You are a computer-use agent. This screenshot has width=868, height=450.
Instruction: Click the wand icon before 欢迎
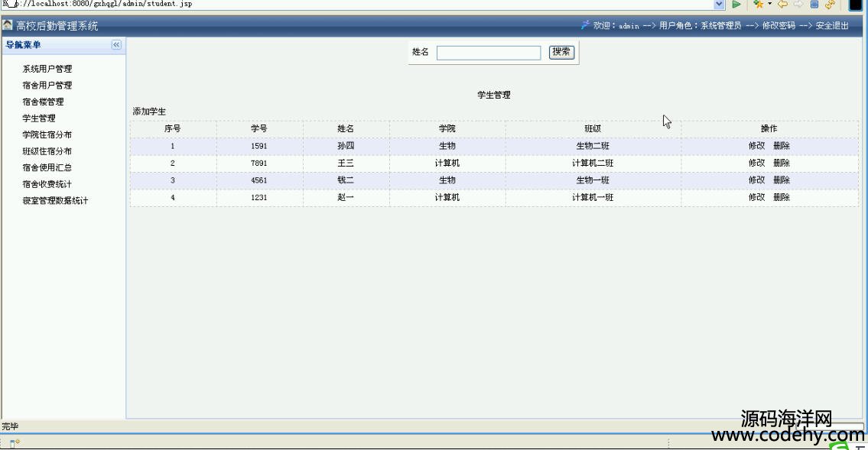point(585,25)
